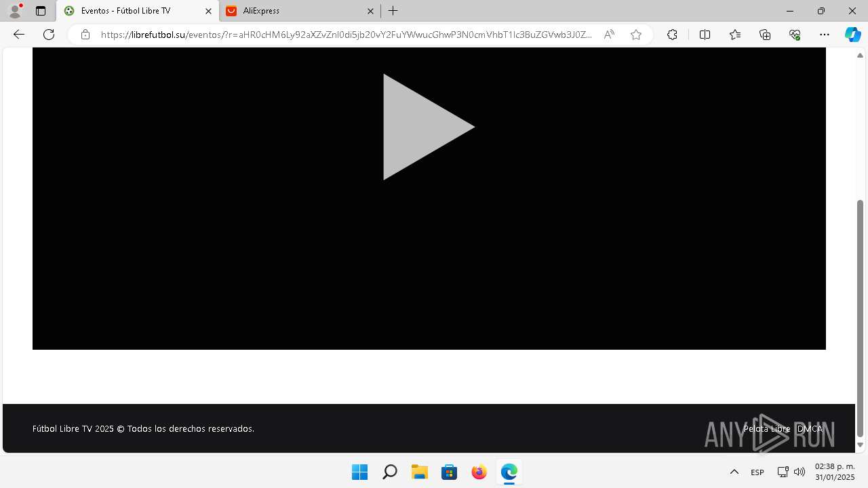Click the Pelota Libre footer link
Viewport: 868px width, 488px height.
767,428
